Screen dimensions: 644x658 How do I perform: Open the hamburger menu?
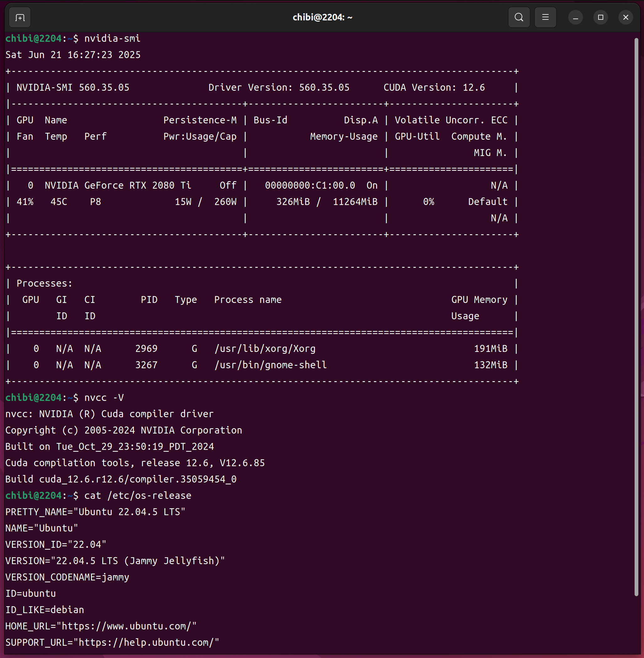(545, 17)
